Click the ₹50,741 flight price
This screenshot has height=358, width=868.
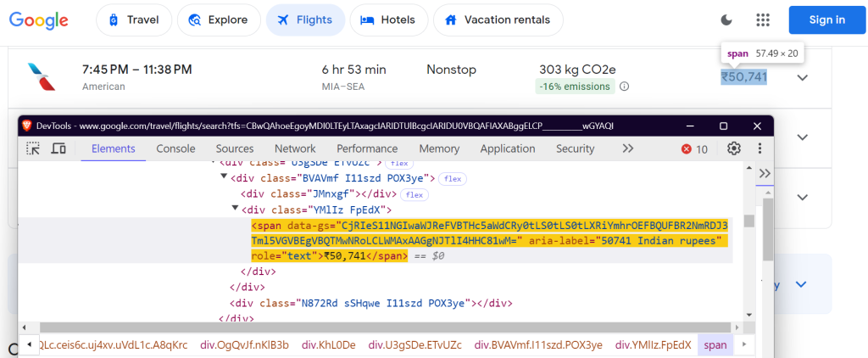click(743, 77)
